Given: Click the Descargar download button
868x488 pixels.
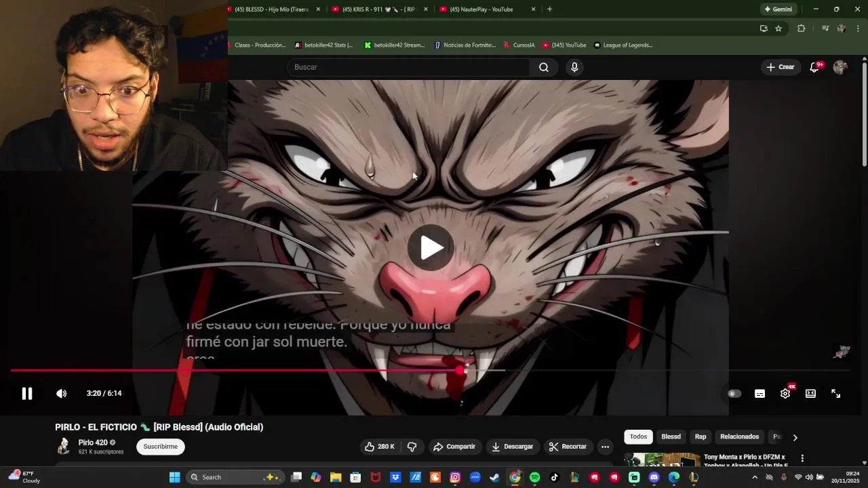Looking at the screenshot, I should click(513, 447).
